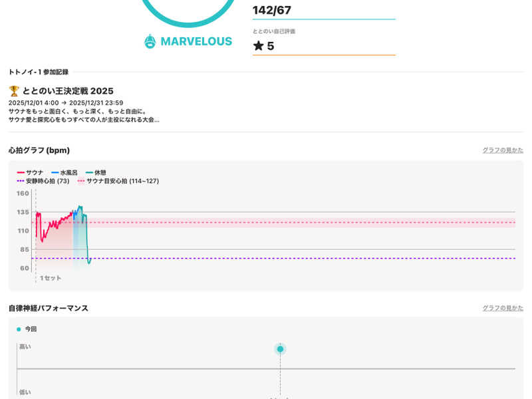This screenshot has height=399, width=532.
Task: Click the トトノイ-1 参加記録 section header
Action: coord(39,72)
